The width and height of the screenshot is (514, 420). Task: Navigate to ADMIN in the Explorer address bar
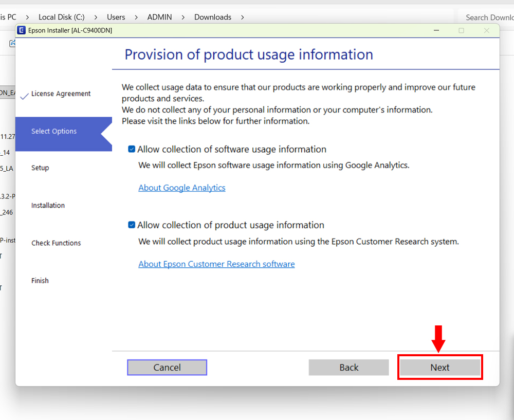coord(160,17)
